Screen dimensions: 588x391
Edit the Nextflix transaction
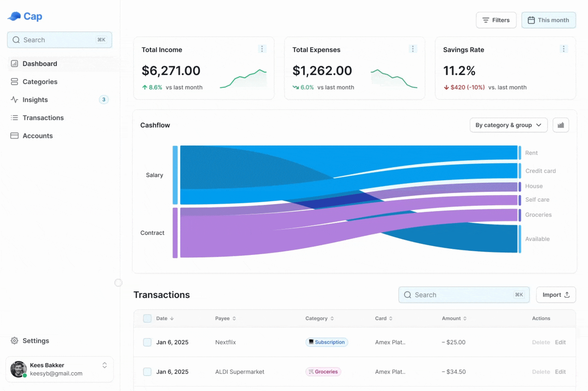560,342
